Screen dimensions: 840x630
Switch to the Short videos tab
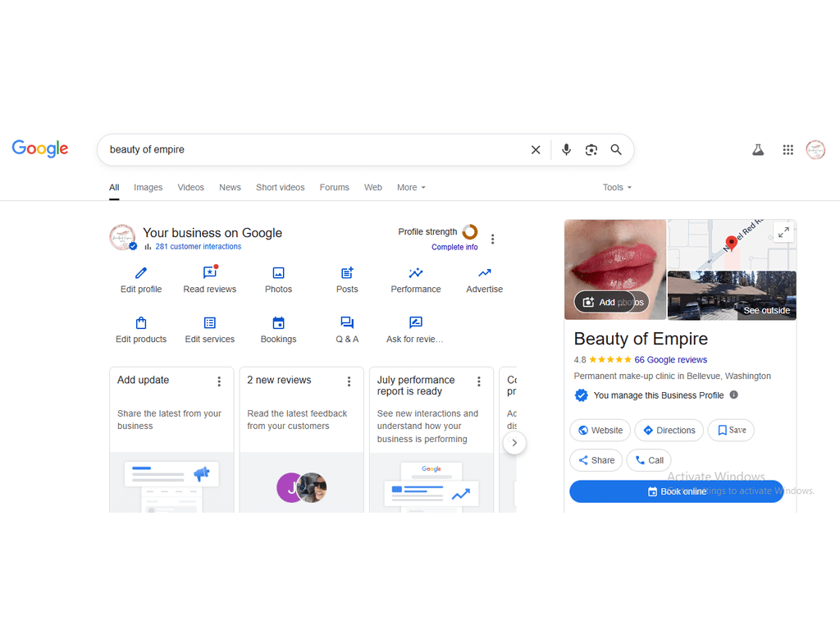pyautogui.click(x=281, y=188)
